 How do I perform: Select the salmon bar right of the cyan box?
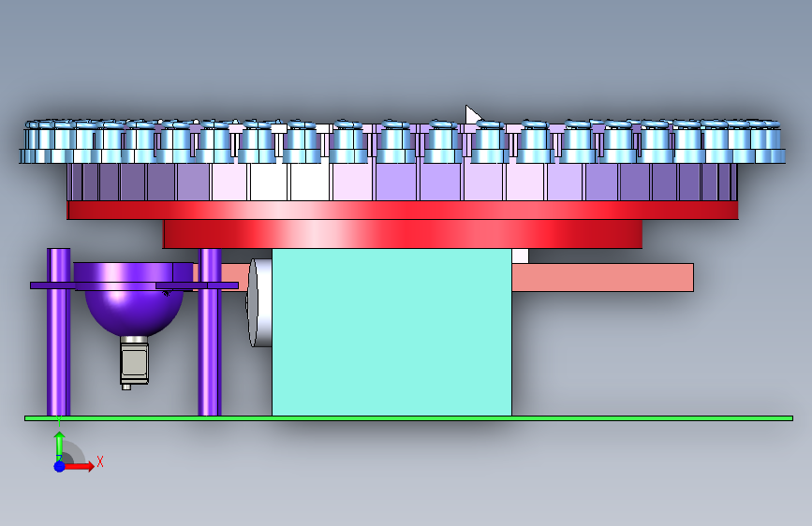pyautogui.click(x=603, y=277)
